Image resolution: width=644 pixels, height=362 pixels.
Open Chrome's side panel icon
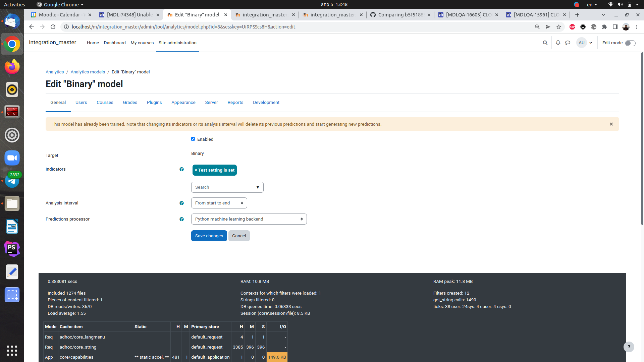[x=615, y=27]
